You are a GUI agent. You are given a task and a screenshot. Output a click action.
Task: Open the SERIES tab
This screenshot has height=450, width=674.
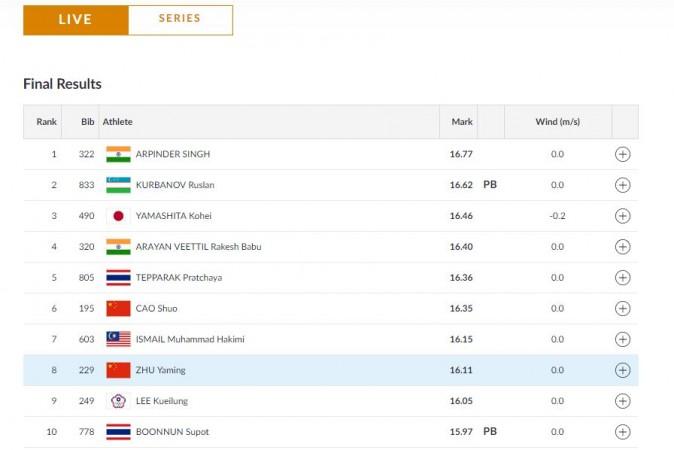[x=180, y=20]
